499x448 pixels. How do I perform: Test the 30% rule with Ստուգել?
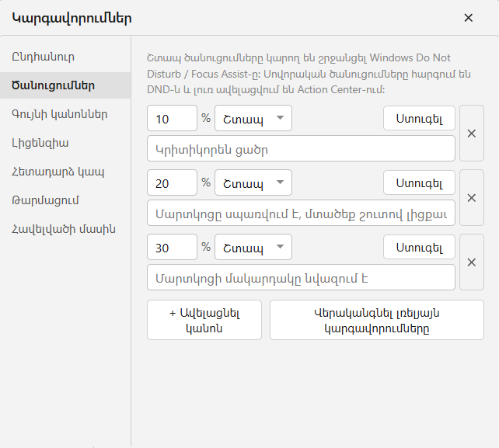pyautogui.click(x=419, y=247)
